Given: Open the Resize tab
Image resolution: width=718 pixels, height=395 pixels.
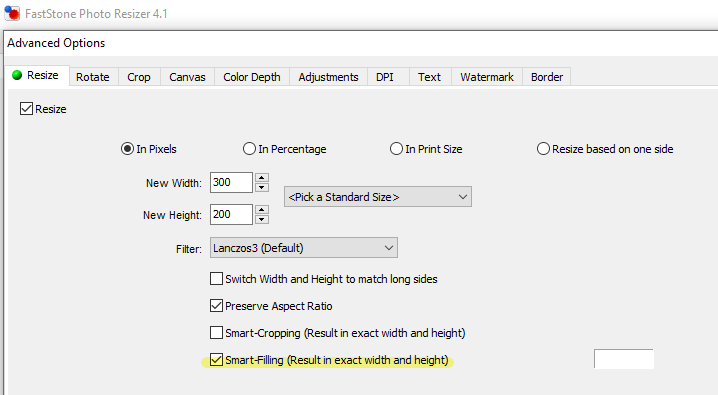Looking at the screenshot, I should (x=39, y=76).
